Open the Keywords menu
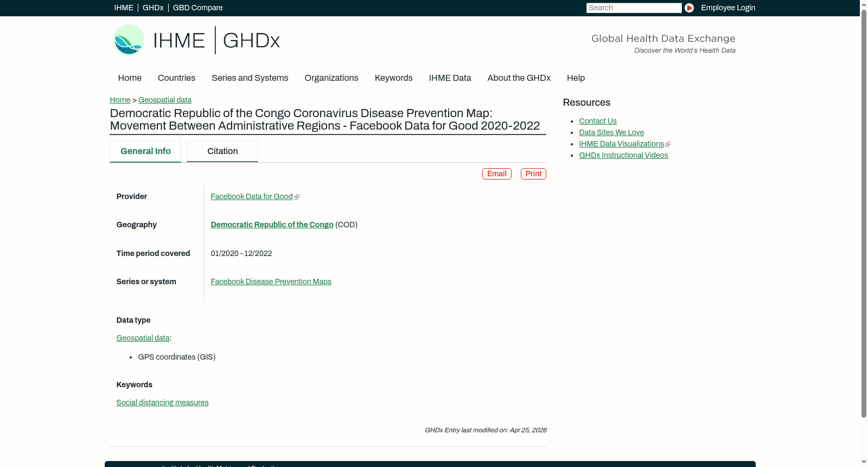Viewport: 868px width, 467px height. [394, 78]
